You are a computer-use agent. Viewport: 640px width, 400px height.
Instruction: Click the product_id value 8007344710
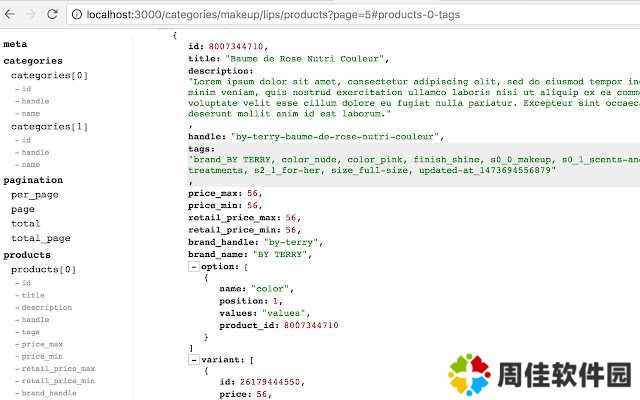tap(311, 325)
